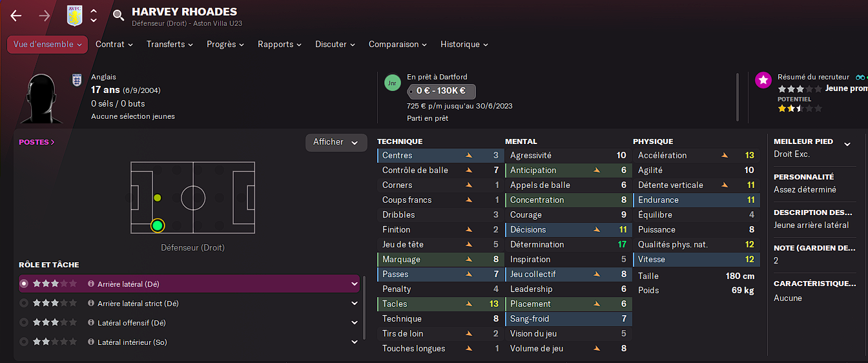Show info for Arrière latéral strict role
The height and width of the screenshot is (363, 868).
[x=91, y=304]
